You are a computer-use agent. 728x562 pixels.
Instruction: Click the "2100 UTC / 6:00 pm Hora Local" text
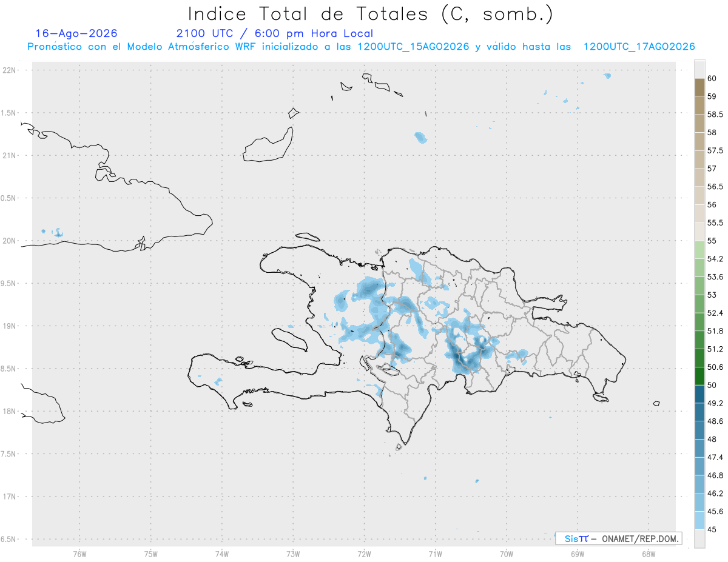[x=275, y=34]
